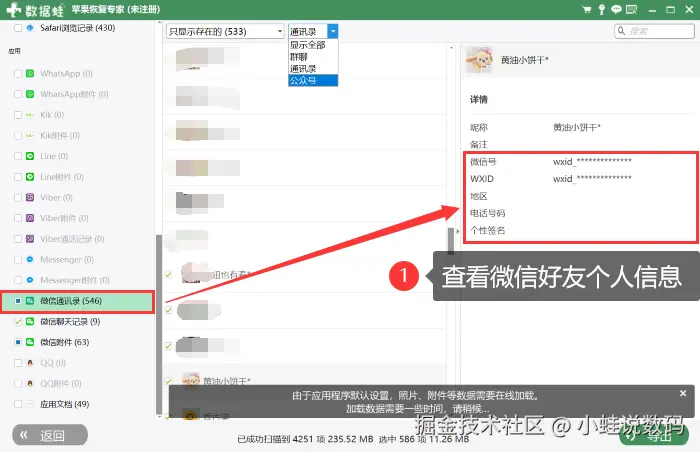Open the 微信聊天记录 (9) category

coord(70,322)
